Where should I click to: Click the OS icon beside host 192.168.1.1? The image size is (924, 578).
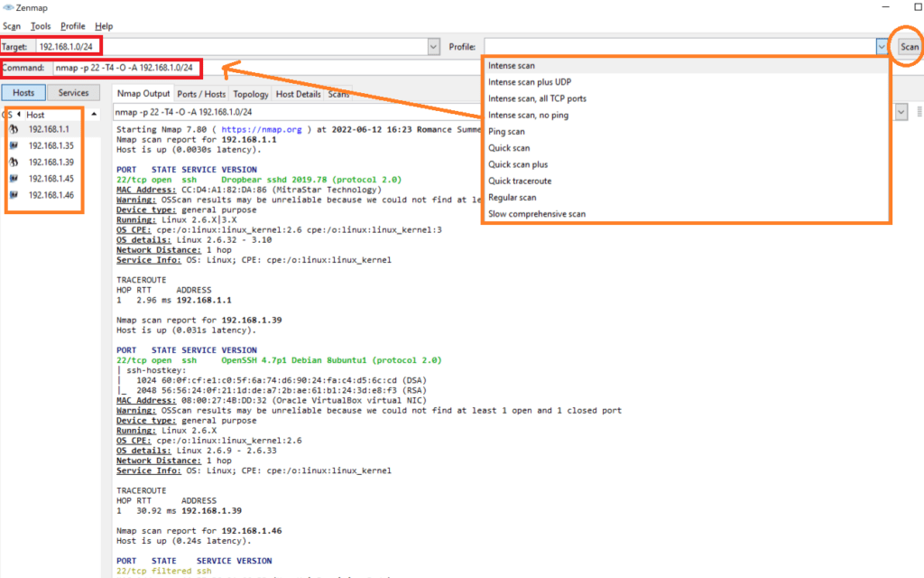(x=14, y=129)
